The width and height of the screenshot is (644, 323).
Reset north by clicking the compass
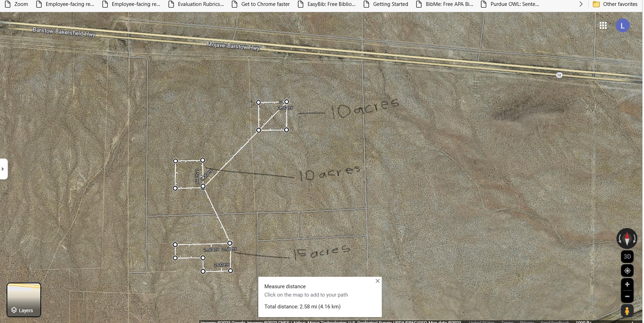[x=627, y=238]
